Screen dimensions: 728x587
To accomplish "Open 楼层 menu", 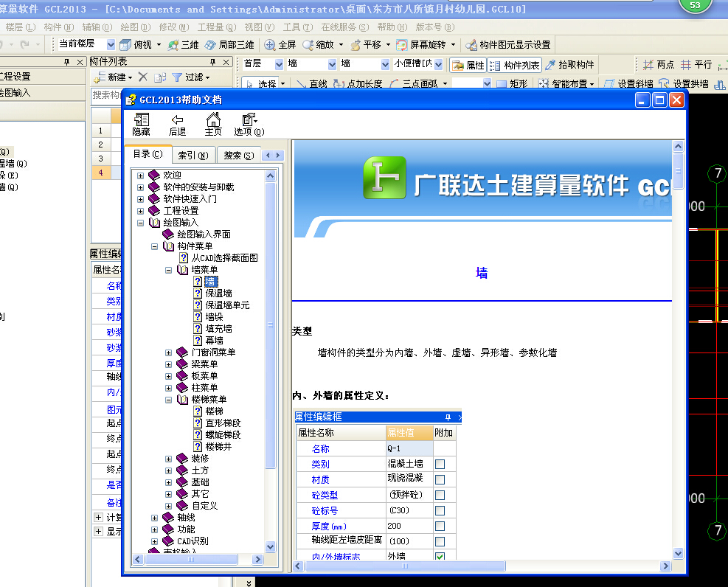I will 20,27.
